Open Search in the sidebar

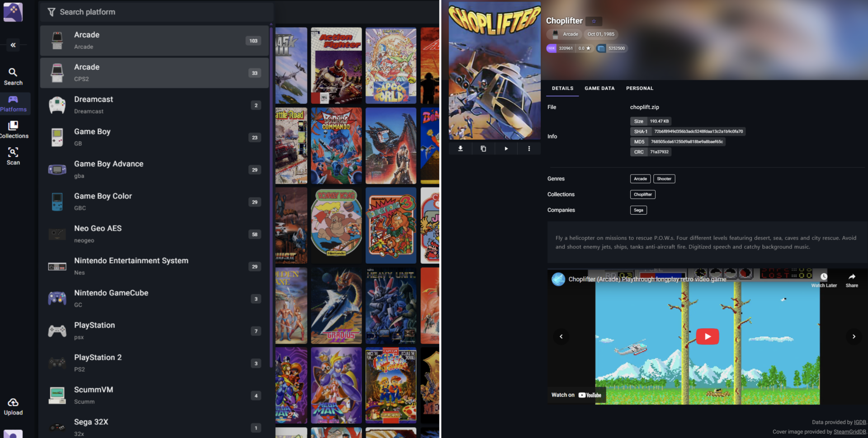13,77
